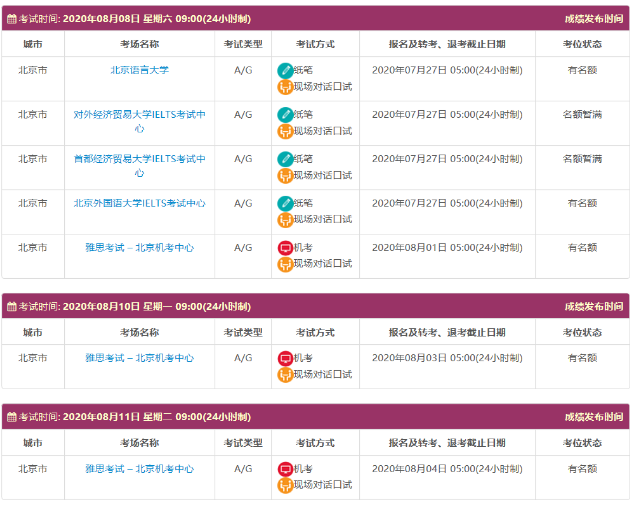Click 成绩发布时间 in the 08月10日 header bar
The image size is (636, 505).
click(594, 306)
